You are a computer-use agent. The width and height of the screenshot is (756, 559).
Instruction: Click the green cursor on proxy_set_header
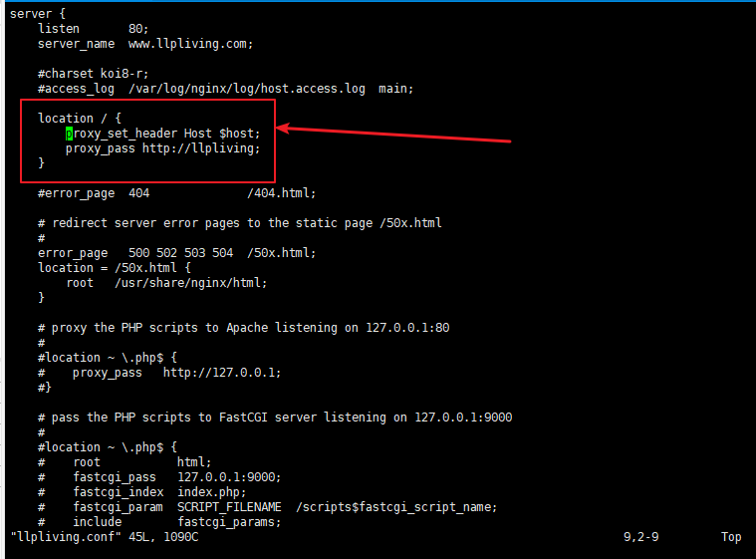tap(70, 134)
